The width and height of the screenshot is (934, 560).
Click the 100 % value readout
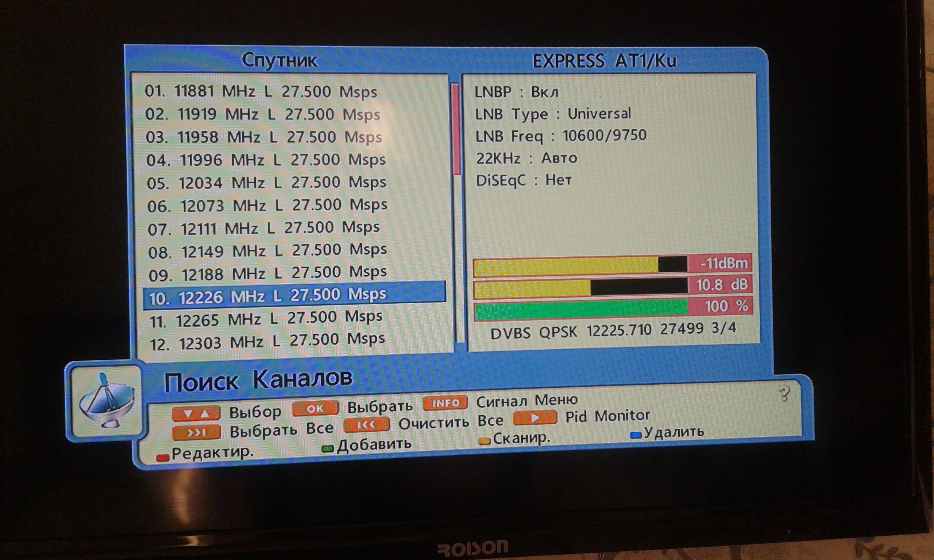point(727,306)
